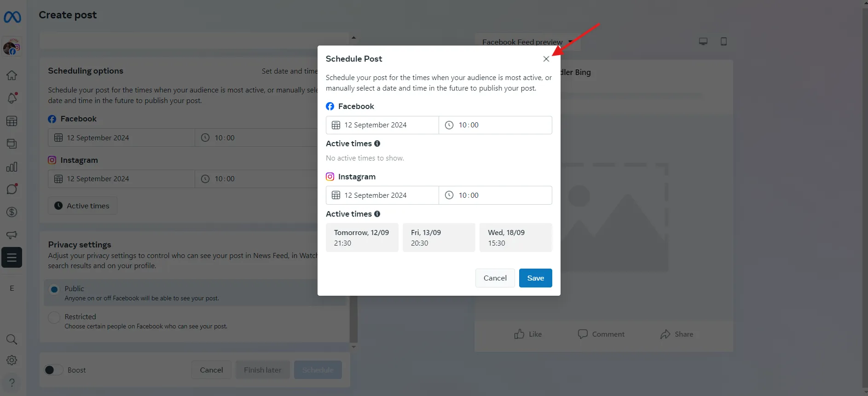Screen dimensions: 868x396
Task: Open the Notifications bell icon
Action: pos(12,98)
